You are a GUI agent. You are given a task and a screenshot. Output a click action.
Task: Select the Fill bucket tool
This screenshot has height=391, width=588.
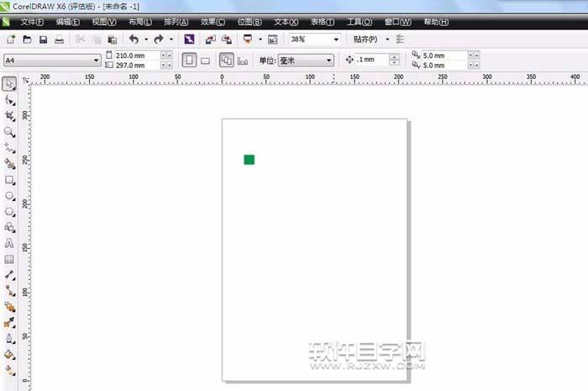click(x=10, y=355)
